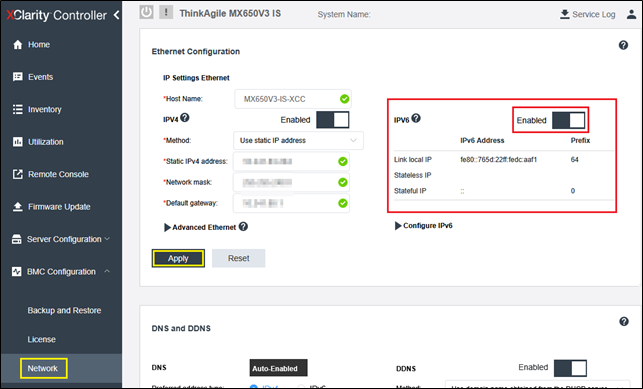Click the alert exclamation icon in the header
Screen dimensions: 643x389
click(166, 12)
